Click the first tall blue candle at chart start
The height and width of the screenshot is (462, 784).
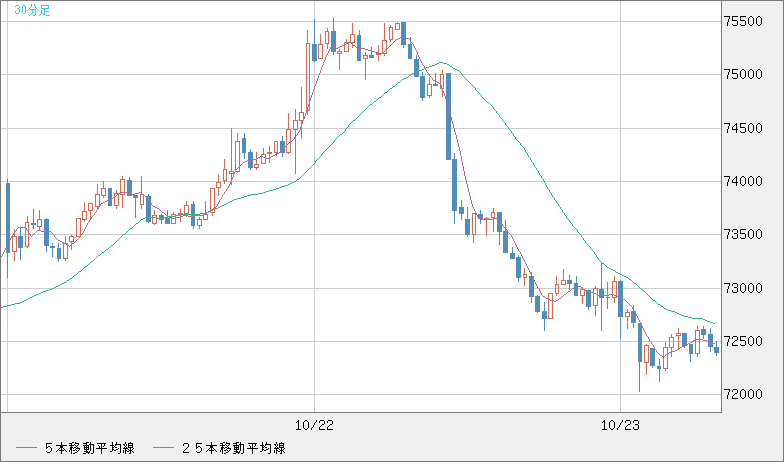point(8,218)
